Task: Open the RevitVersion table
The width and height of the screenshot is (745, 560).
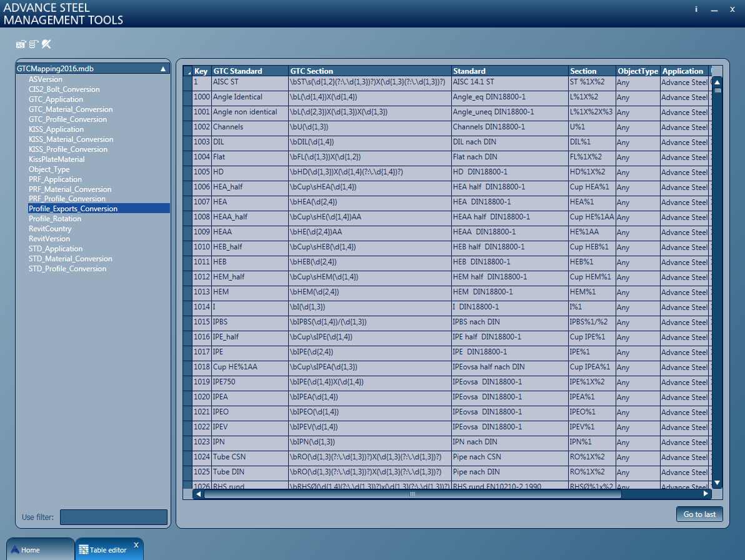Action: pos(49,239)
